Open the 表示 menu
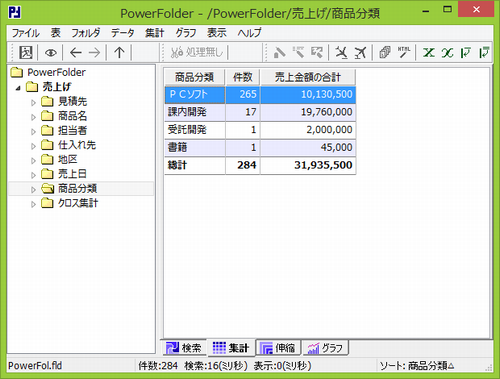The image size is (500, 379). point(217,33)
